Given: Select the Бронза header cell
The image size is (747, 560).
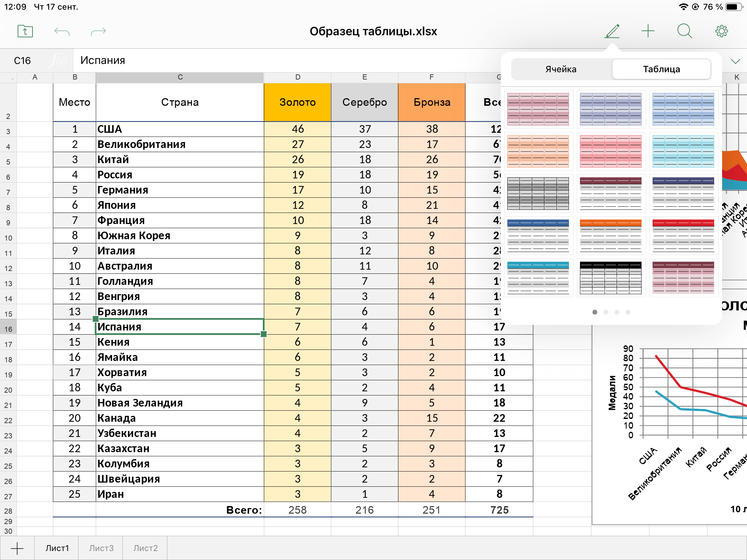Looking at the screenshot, I should 432,102.
